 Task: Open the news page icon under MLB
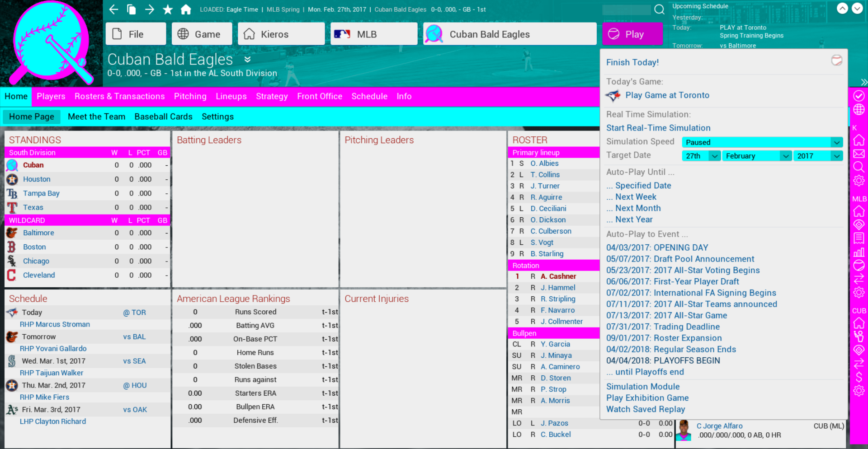point(859,238)
